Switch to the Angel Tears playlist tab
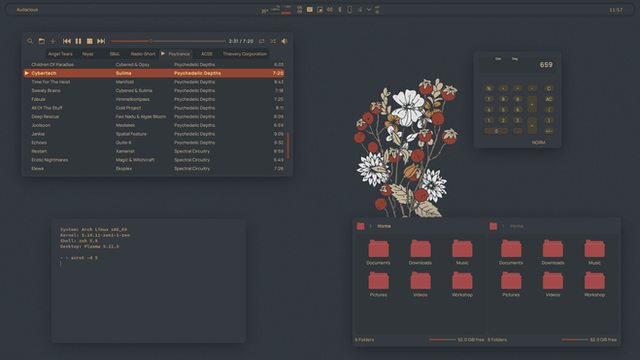This screenshot has width=640, height=360. point(60,54)
